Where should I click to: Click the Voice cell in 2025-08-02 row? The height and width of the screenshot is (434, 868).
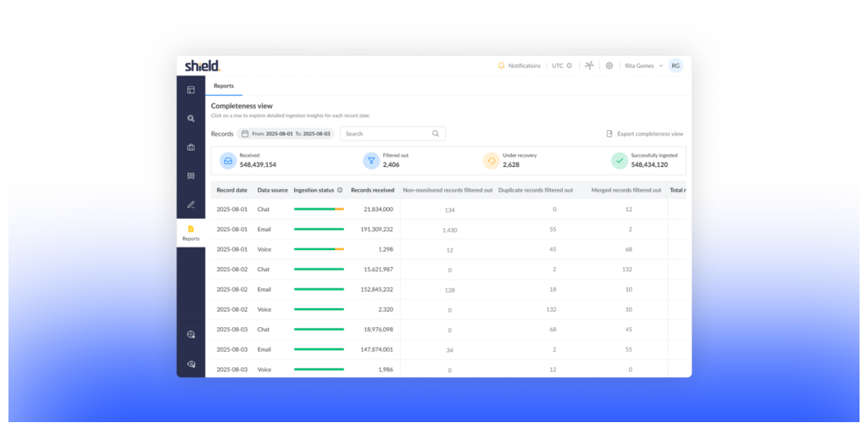[x=264, y=309]
